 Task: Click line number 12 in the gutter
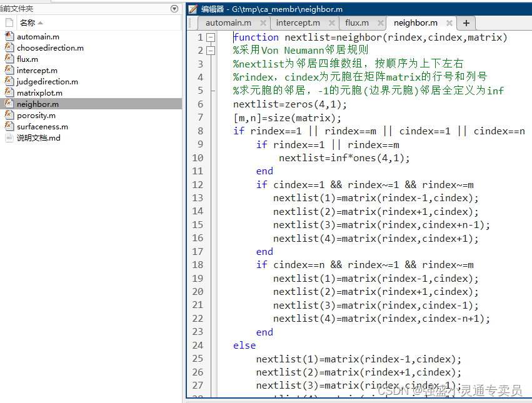198,184
